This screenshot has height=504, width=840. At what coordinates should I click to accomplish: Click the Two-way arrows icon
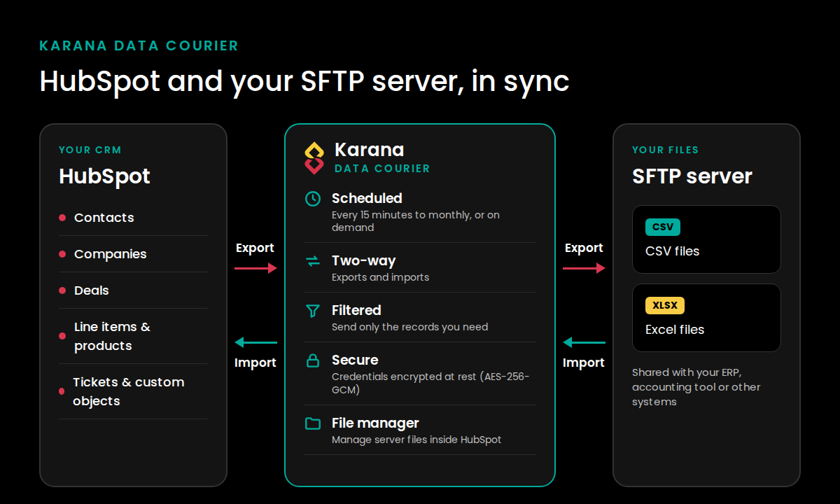(x=313, y=261)
